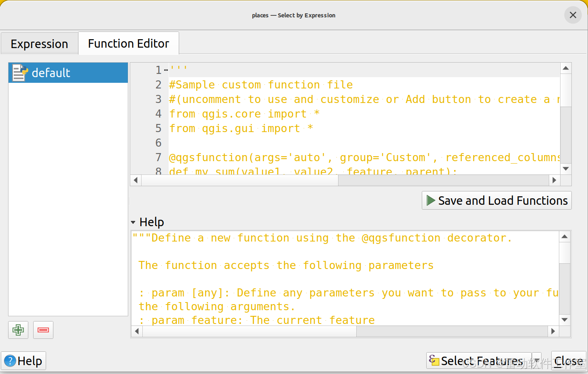Click the green play icon on Save and Load
The height and width of the screenshot is (374, 588).
pos(431,201)
